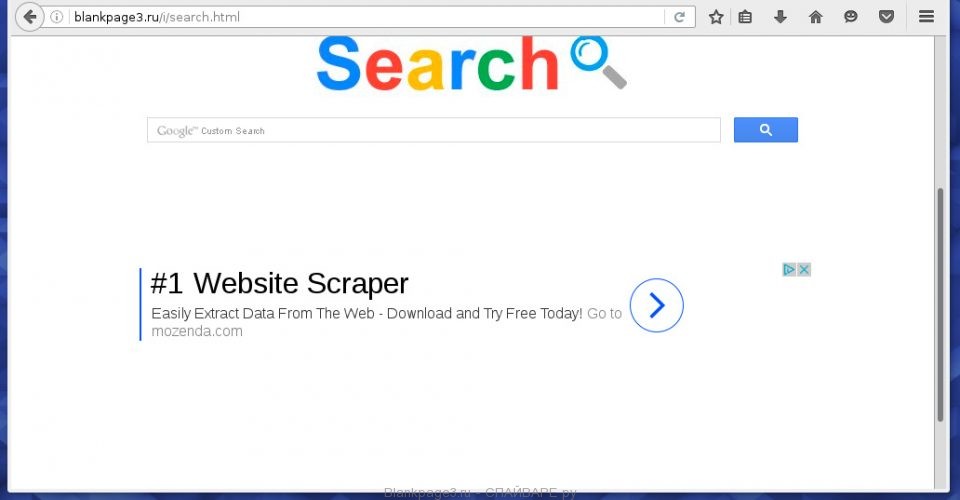
Task: Open the #1 Website Scraper ad headline
Action: (280, 283)
